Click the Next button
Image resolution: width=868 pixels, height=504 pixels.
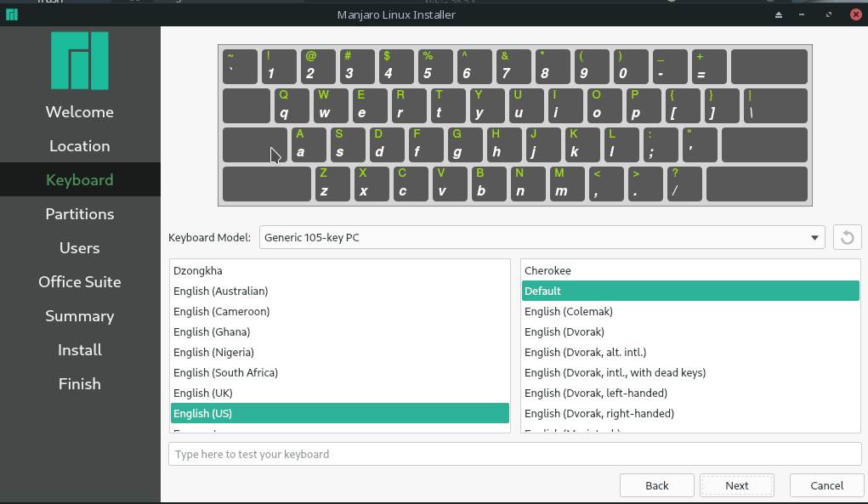pyautogui.click(x=736, y=484)
